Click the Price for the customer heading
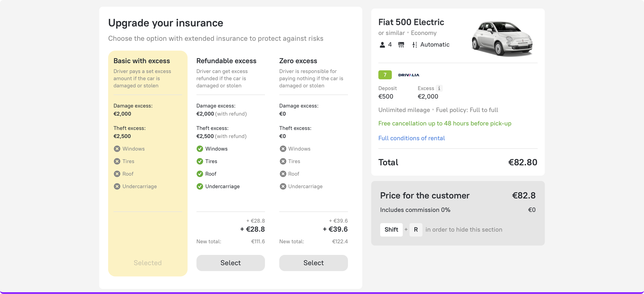This screenshot has width=644, height=294. tap(424, 195)
